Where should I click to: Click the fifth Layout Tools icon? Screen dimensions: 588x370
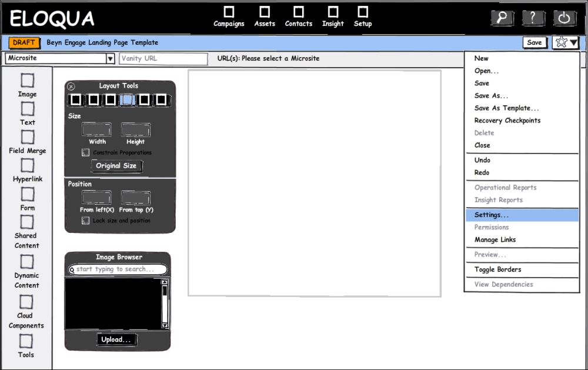click(x=144, y=100)
